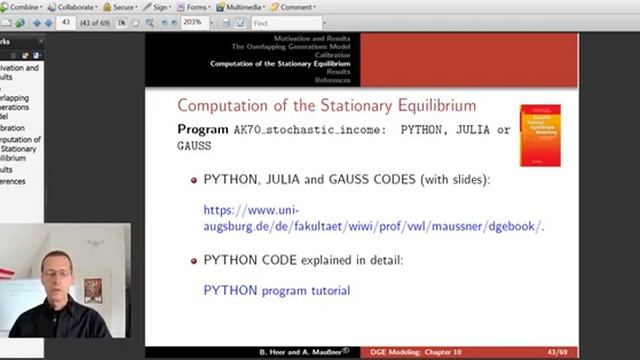Screen dimensions: 640x360
Task: Click the page number field showing 43
Action: click(x=66, y=22)
